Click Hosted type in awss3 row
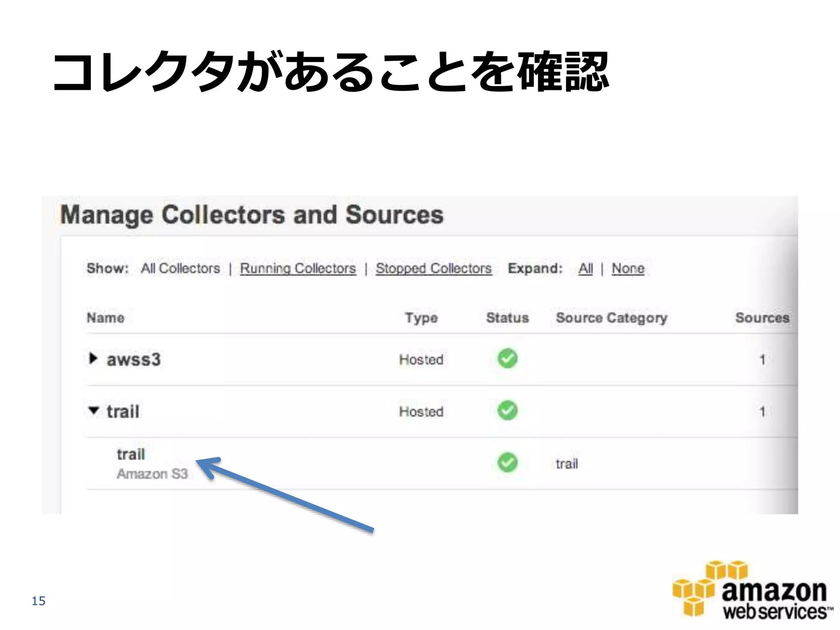840x630 pixels. (421, 360)
